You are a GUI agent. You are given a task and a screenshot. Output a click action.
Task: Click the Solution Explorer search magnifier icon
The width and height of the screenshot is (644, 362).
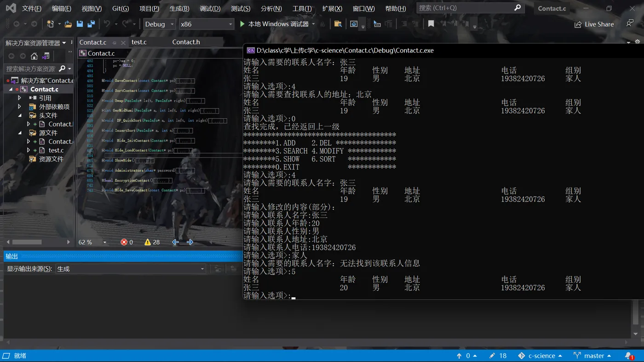[62, 68]
